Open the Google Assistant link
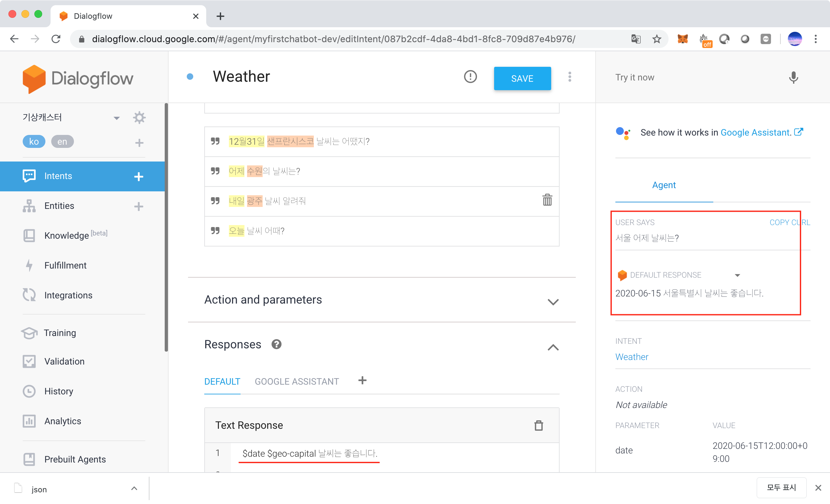 (x=755, y=132)
